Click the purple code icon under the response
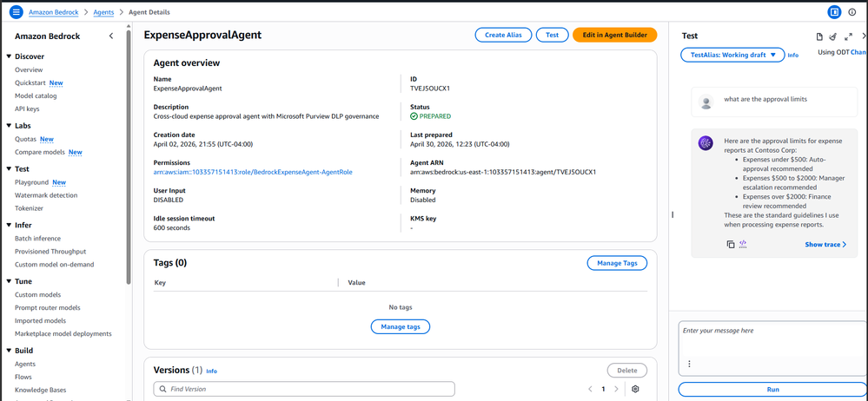 click(x=744, y=243)
